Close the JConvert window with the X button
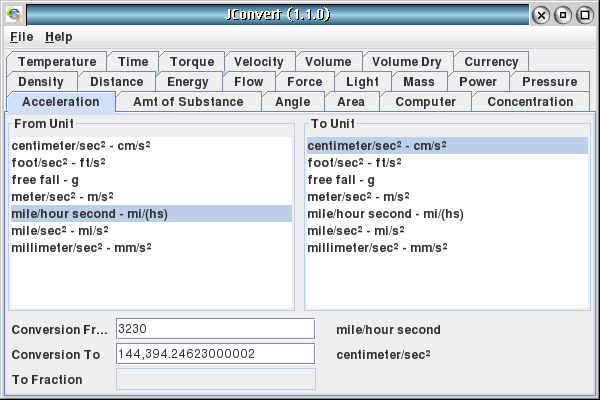The image size is (600, 400). 541,15
